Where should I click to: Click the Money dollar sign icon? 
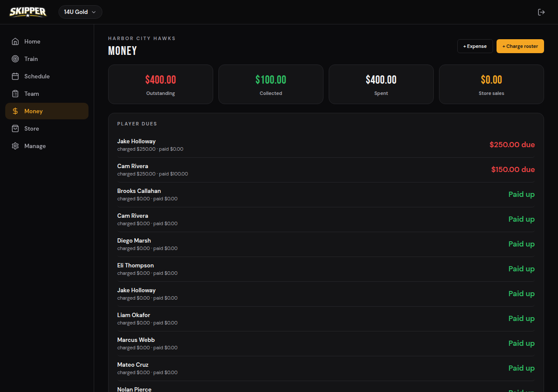coord(15,111)
